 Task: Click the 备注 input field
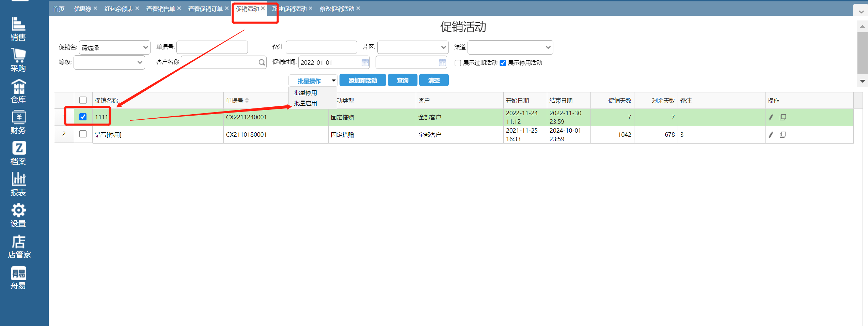(321, 47)
